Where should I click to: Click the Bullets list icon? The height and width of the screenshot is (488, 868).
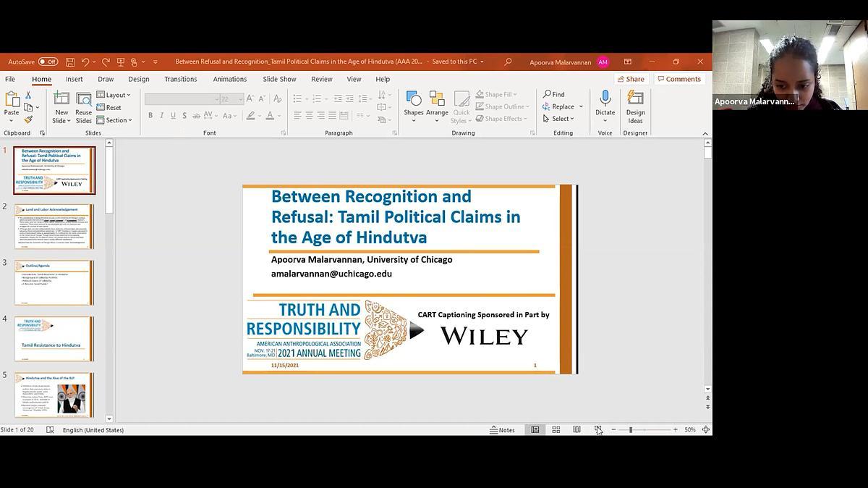pyautogui.click(x=297, y=98)
